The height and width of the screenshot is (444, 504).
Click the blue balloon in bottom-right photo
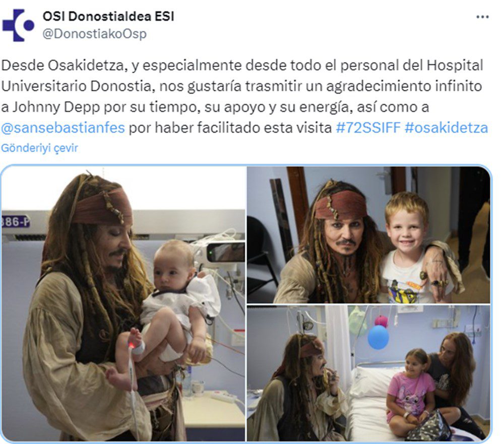[x=378, y=338]
